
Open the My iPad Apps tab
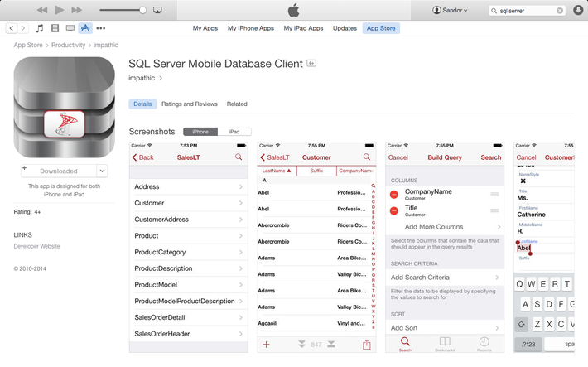tap(303, 28)
